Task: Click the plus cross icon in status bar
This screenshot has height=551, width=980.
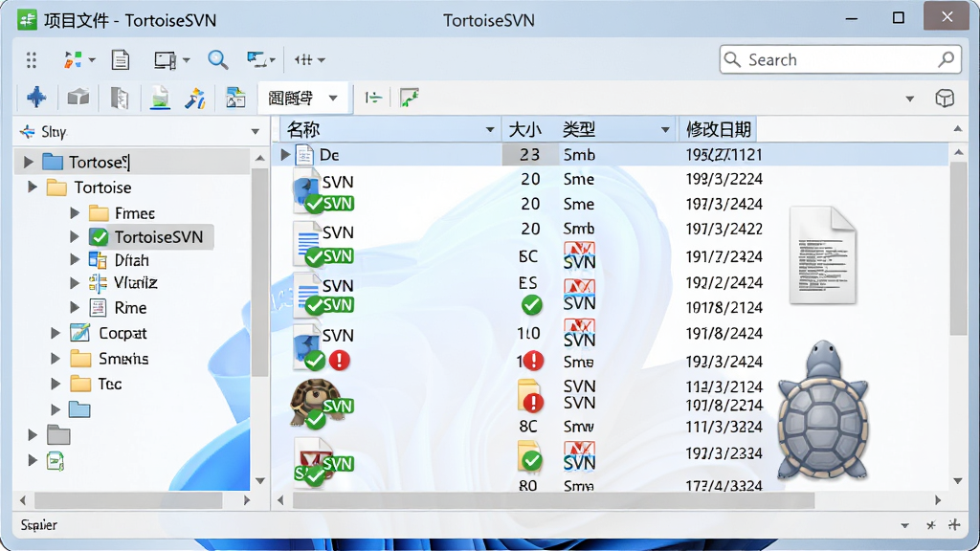Action: coord(954,525)
